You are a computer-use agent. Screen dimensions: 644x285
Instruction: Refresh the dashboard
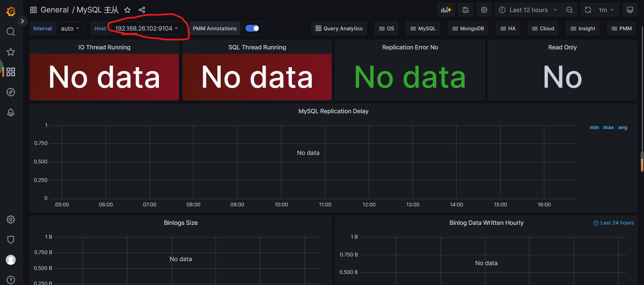(588, 10)
